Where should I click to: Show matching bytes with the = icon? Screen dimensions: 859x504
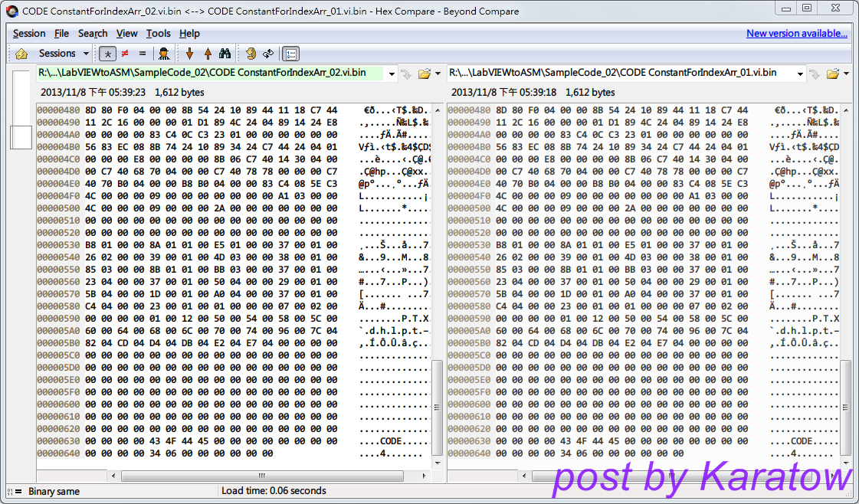pos(141,54)
